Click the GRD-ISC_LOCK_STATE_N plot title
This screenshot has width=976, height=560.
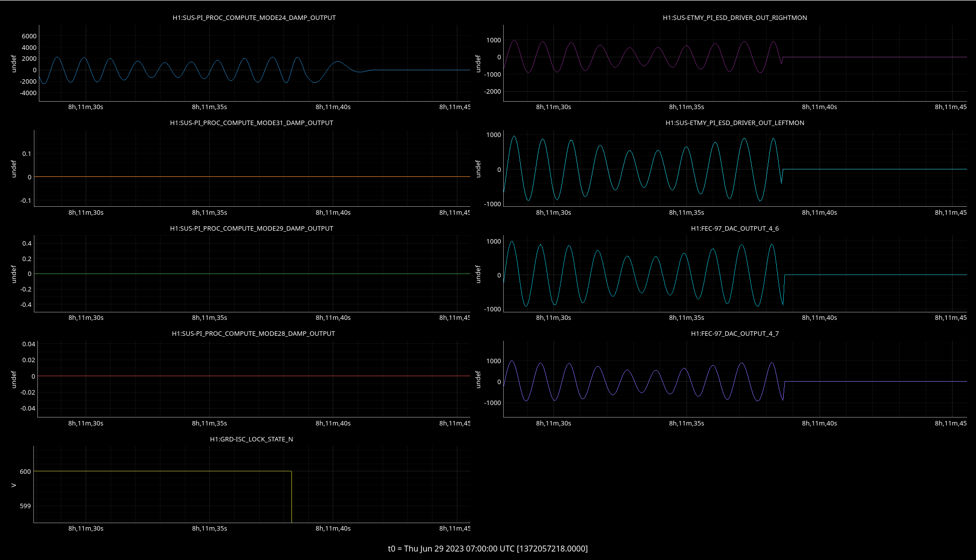coord(252,439)
